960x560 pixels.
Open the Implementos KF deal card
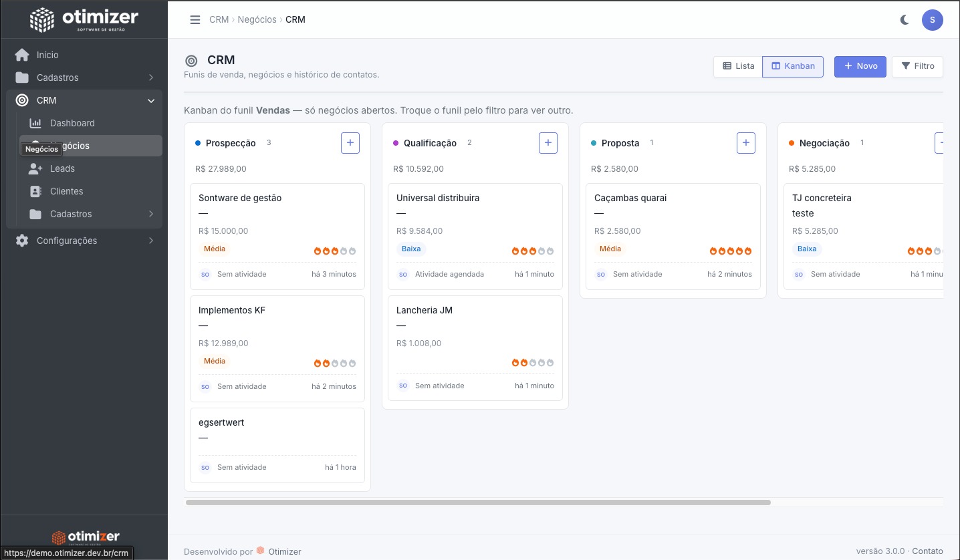(x=277, y=349)
